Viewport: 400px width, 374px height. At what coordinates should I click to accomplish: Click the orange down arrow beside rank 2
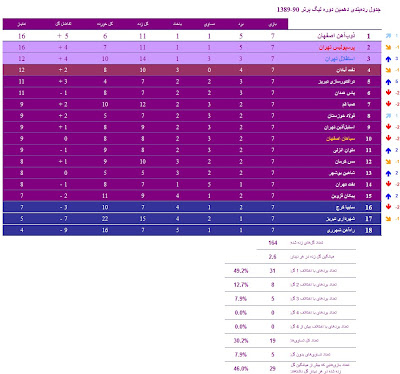click(388, 47)
